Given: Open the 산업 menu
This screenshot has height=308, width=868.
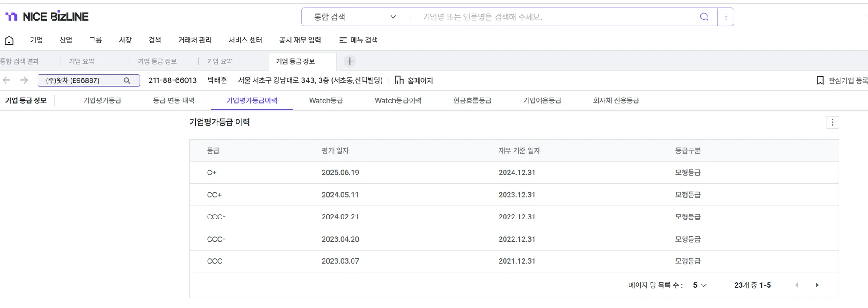Looking at the screenshot, I should tap(66, 40).
